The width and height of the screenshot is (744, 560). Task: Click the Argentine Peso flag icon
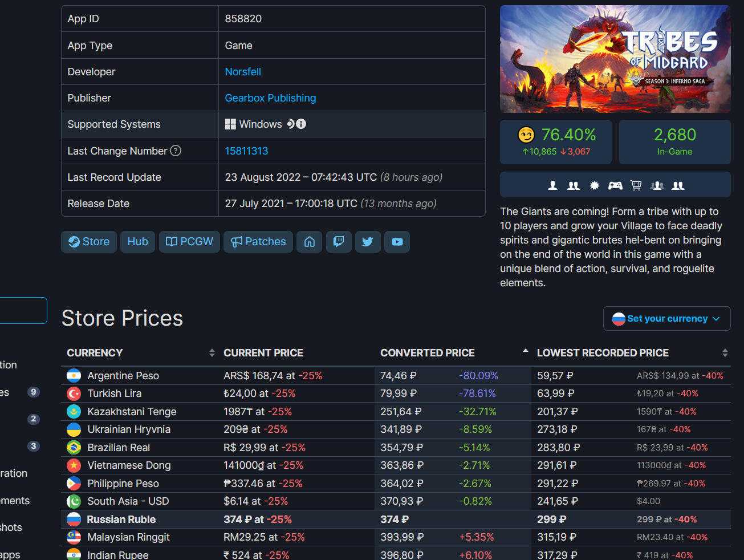pos(74,376)
